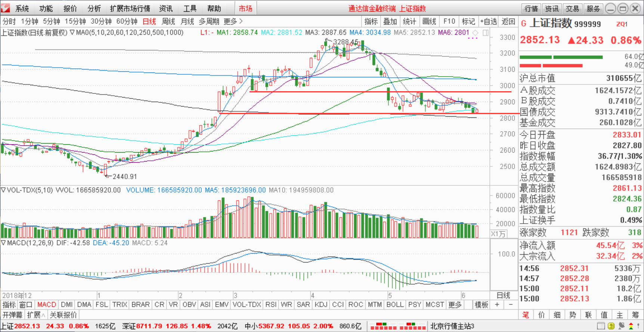Switch to the 30分钟 period
Screen dimensions: 644x332
pos(101,21)
